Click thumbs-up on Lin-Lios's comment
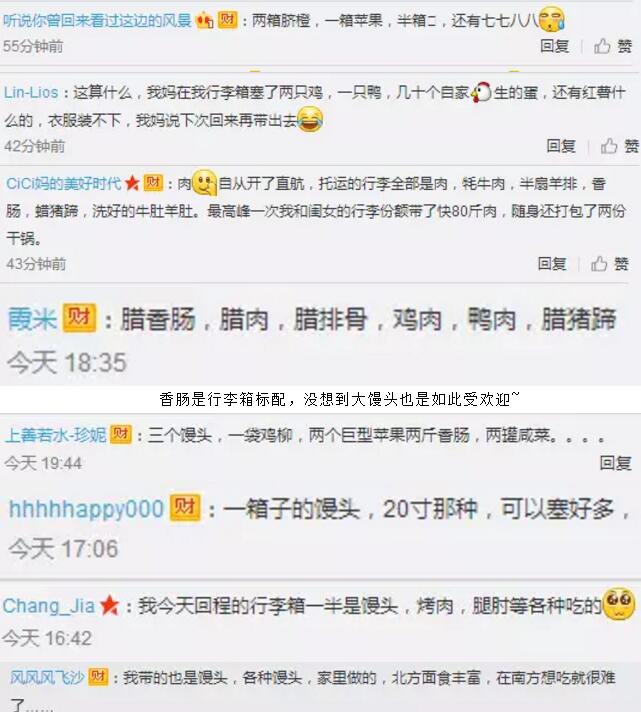Image resolution: width=641 pixels, height=712 pixels. pos(620,146)
